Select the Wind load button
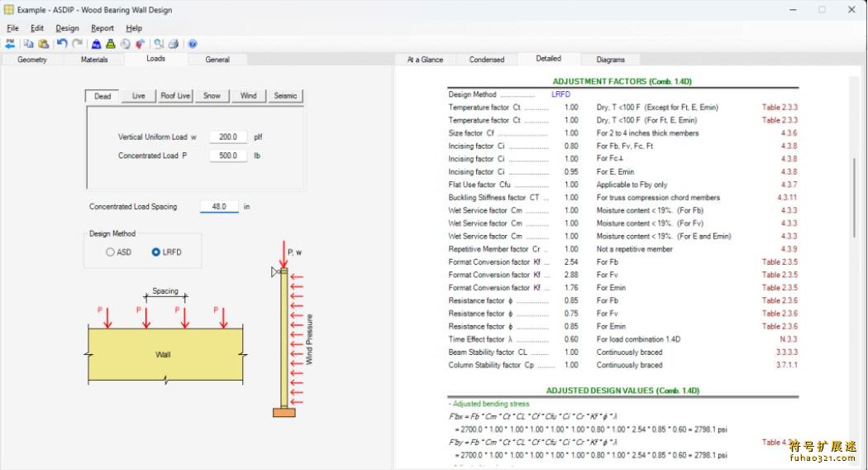 click(249, 96)
